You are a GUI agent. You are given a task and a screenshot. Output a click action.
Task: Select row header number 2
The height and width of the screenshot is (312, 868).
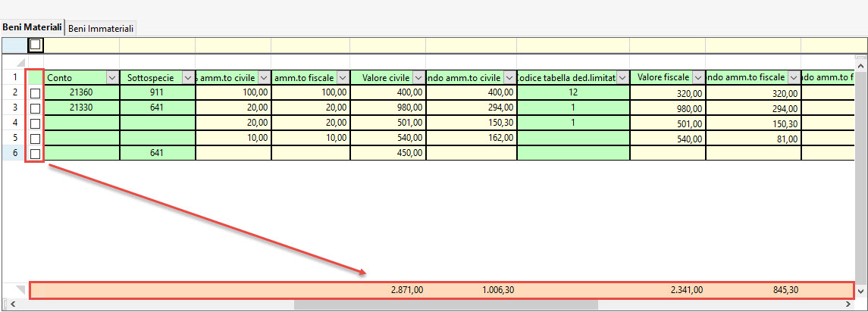15,93
